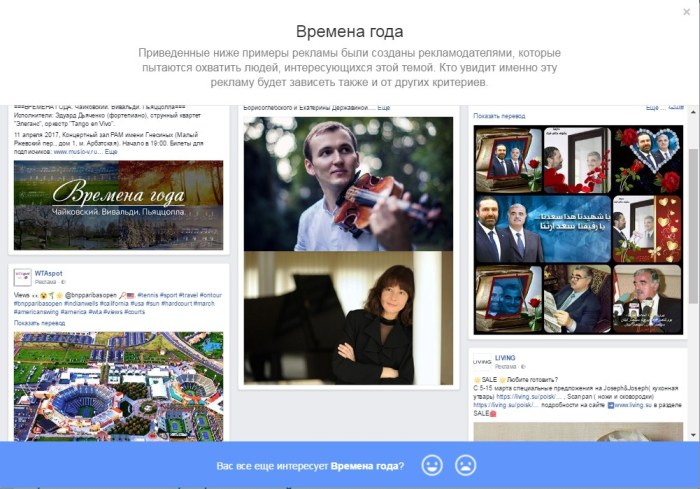
Task: Expand right column post text with Еще
Action: (x=653, y=107)
